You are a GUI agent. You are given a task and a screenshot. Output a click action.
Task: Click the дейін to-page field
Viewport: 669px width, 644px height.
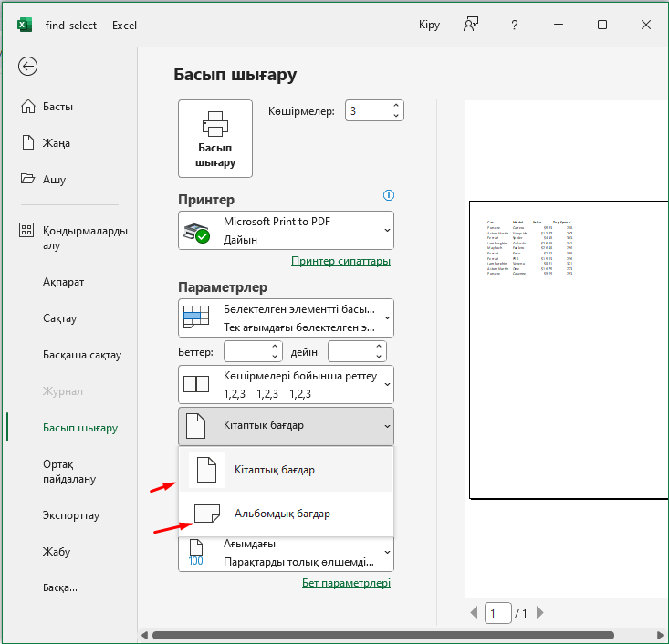click(351, 351)
